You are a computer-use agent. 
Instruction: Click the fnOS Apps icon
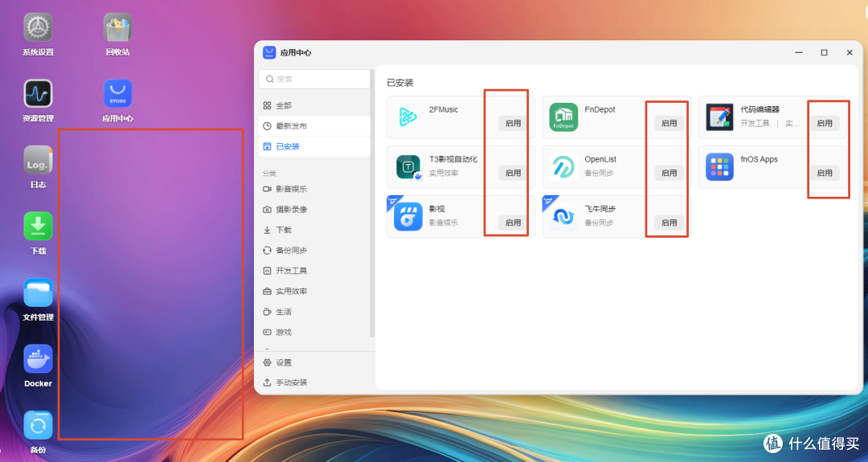click(x=719, y=167)
